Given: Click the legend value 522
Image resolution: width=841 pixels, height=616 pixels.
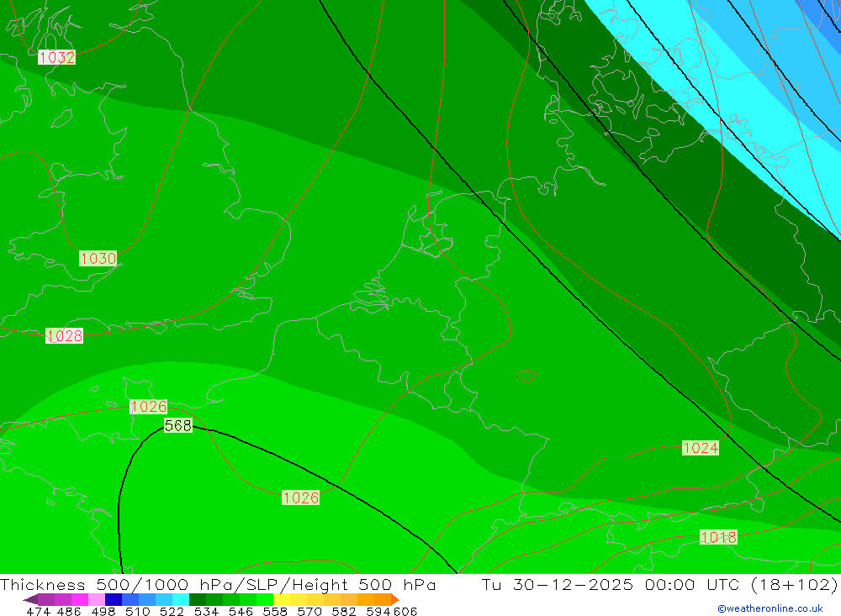Looking at the screenshot, I should click(172, 611).
